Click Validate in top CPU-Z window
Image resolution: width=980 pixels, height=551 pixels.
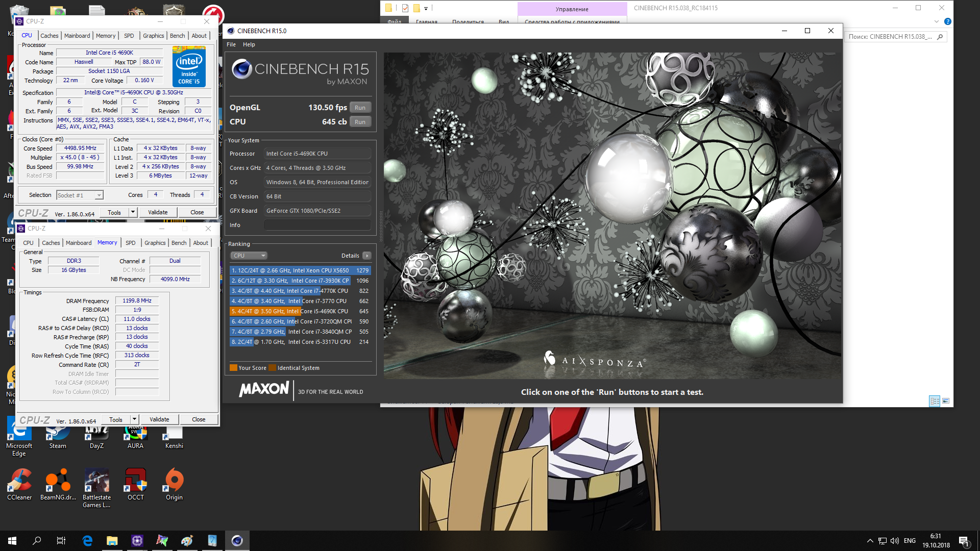(x=158, y=212)
